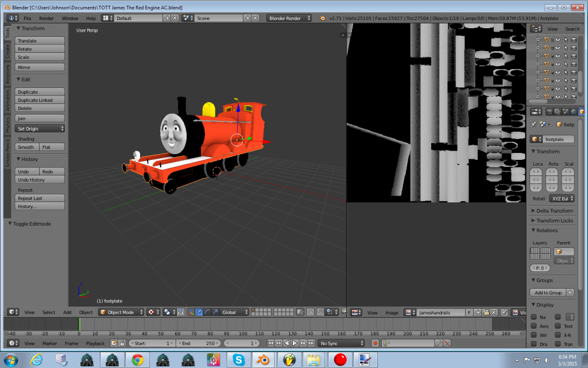Screen dimensions: 588x368
Task: Click the pin image icon in image editor
Action: (x=504, y=312)
